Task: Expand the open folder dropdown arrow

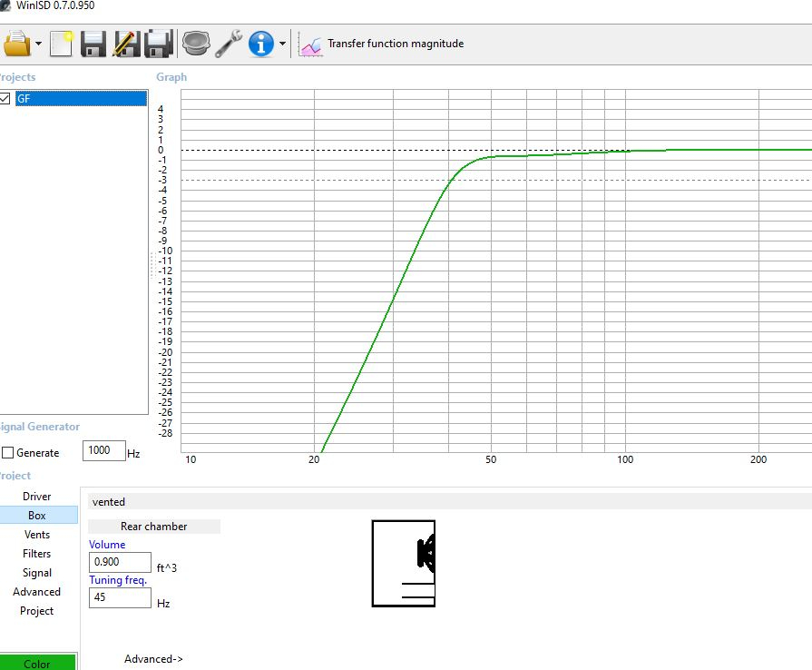Action: [x=39, y=44]
